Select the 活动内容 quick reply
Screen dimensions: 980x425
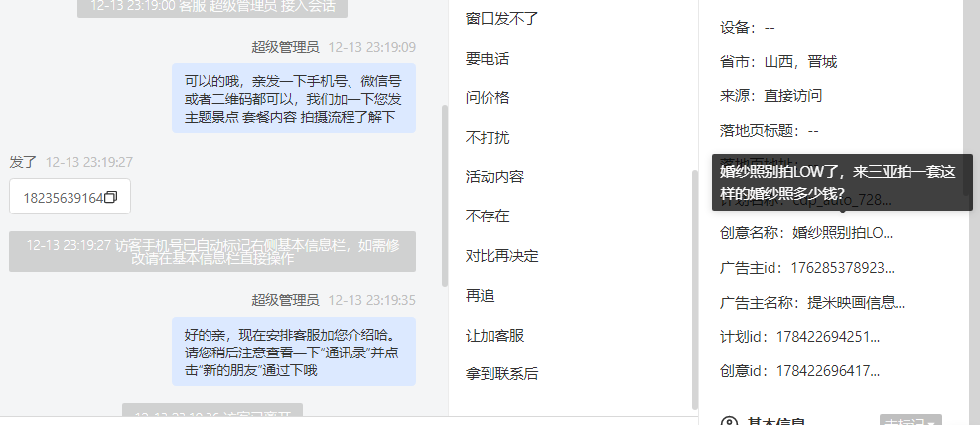494,177
